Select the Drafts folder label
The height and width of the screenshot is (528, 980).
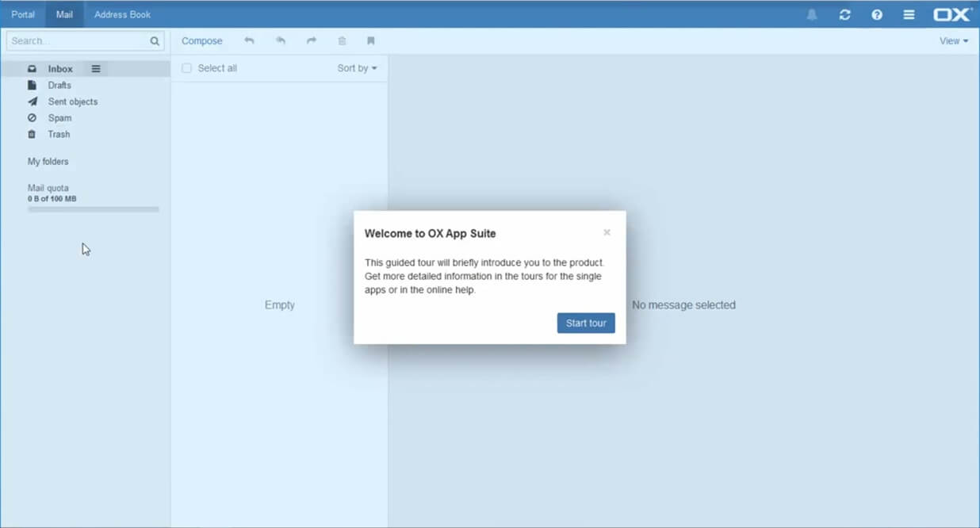tap(59, 85)
